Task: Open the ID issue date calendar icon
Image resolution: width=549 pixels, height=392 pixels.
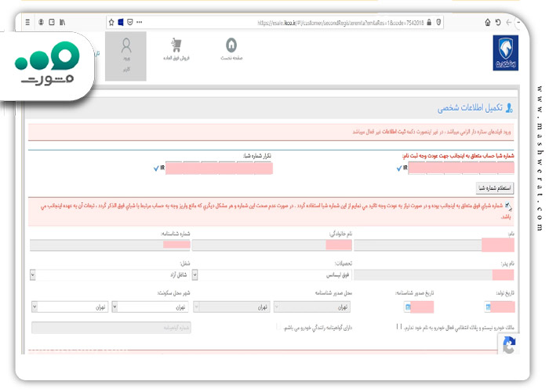Action: tap(407, 307)
